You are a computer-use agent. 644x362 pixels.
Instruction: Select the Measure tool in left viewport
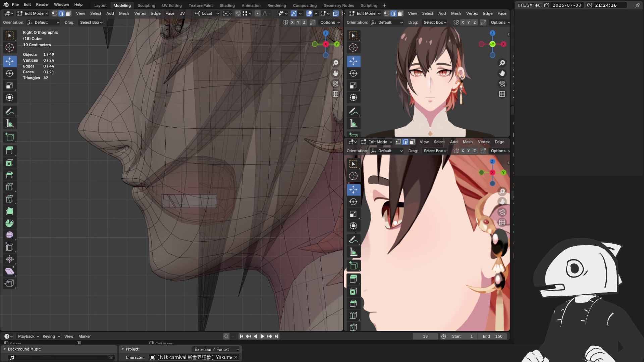point(10,124)
